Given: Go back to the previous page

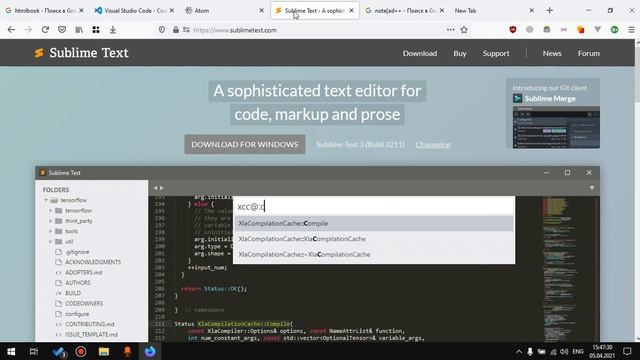Looking at the screenshot, I should point(11,30).
